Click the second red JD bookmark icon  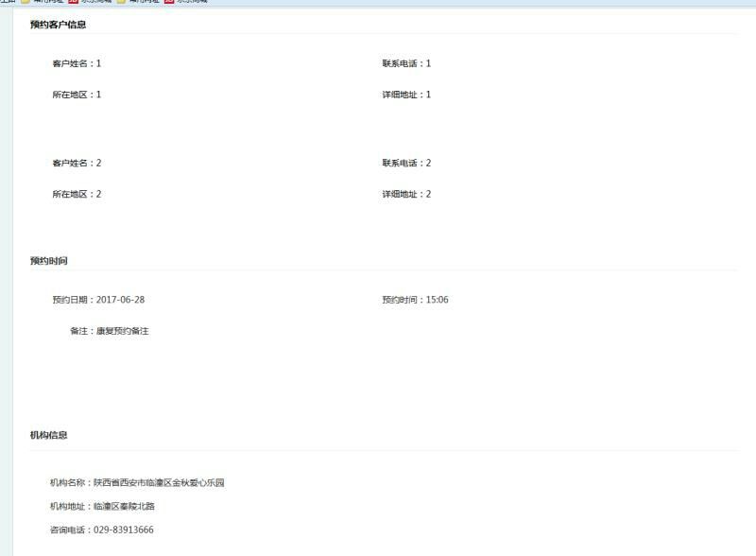tap(169, 1)
